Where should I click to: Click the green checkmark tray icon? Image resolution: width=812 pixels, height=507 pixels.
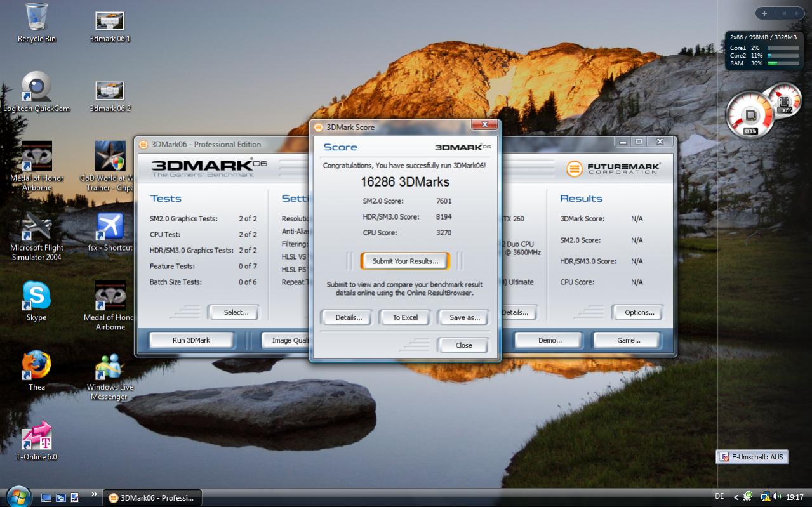(x=749, y=497)
